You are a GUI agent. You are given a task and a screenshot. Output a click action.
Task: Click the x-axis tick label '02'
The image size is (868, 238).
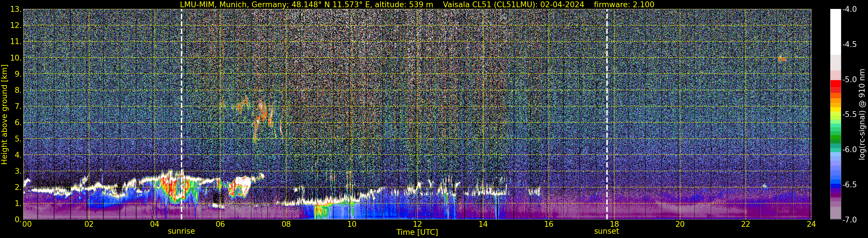(x=89, y=224)
